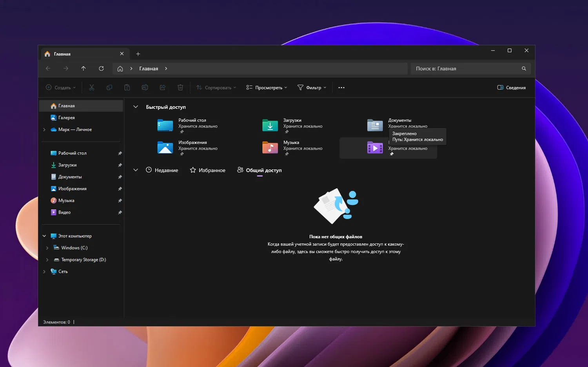Image resolution: width=588 pixels, height=367 pixels.
Task: Open the Просмотреть view dropdown
Action: [x=267, y=88]
